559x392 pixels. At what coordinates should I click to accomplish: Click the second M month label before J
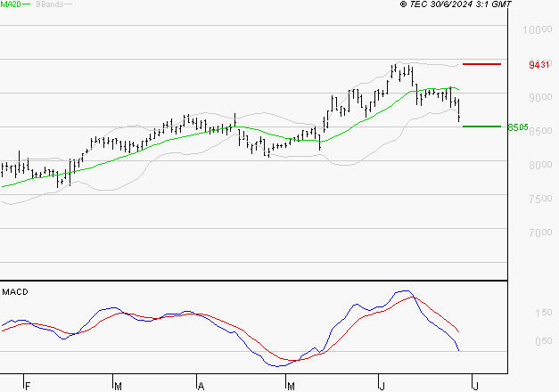point(291,386)
